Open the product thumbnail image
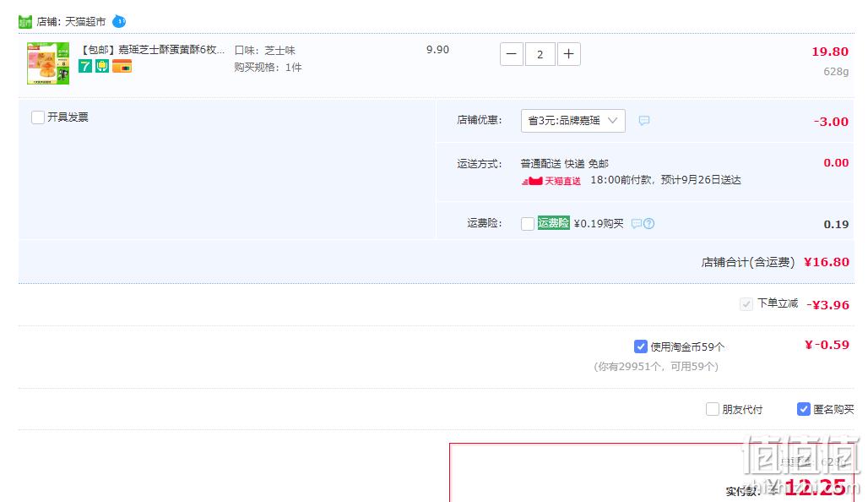The image size is (868, 502). [48, 63]
